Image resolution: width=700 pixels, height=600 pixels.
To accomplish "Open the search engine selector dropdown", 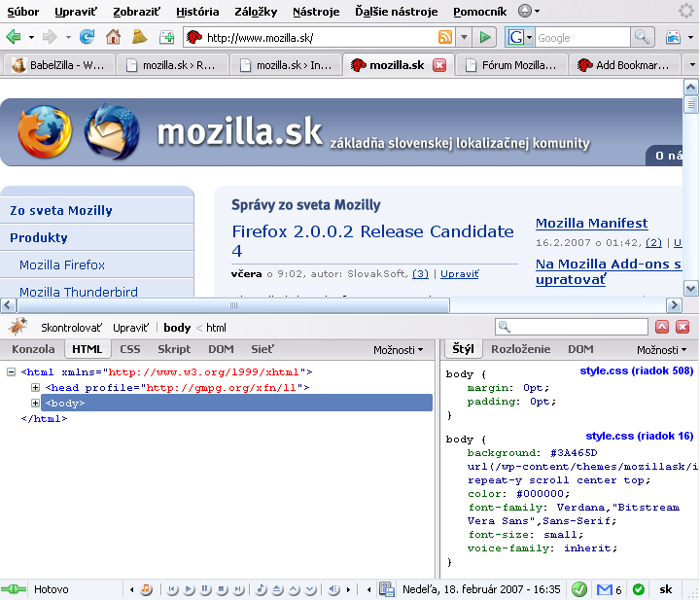I will click(x=529, y=38).
